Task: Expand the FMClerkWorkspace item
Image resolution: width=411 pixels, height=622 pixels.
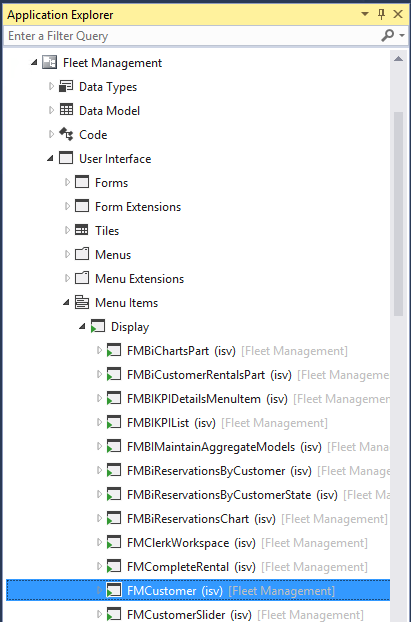Action: point(99,542)
